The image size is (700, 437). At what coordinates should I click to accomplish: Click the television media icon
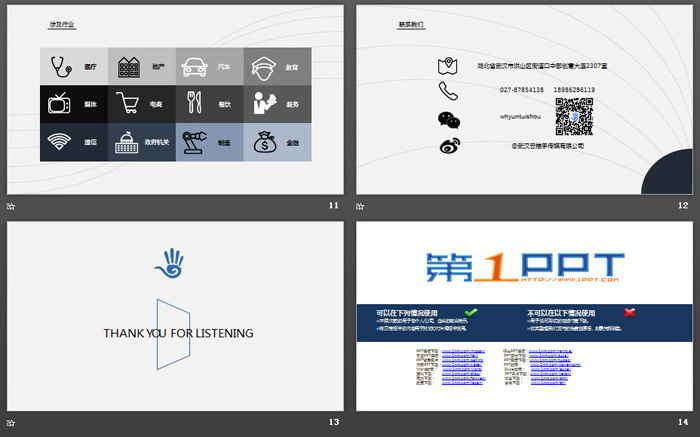pos(60,103)
